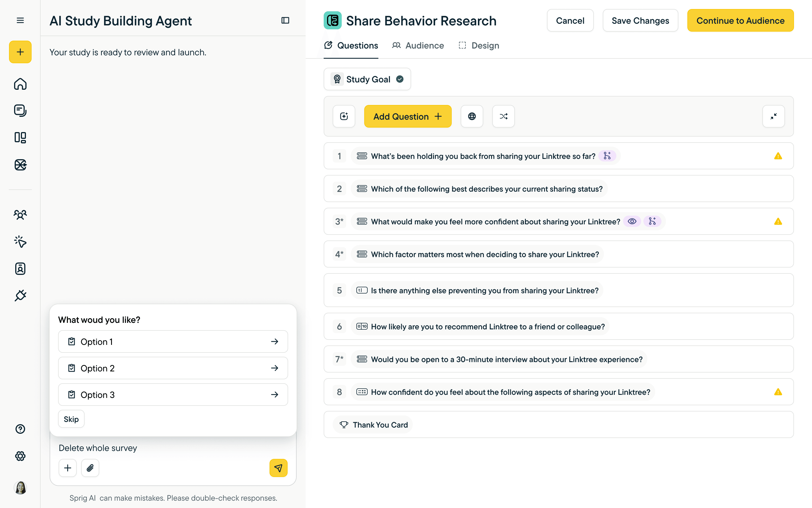Screen dimensions: 812x508
Task: Expand question 3 about feeling more confident
Action: (x=558, y=222)
